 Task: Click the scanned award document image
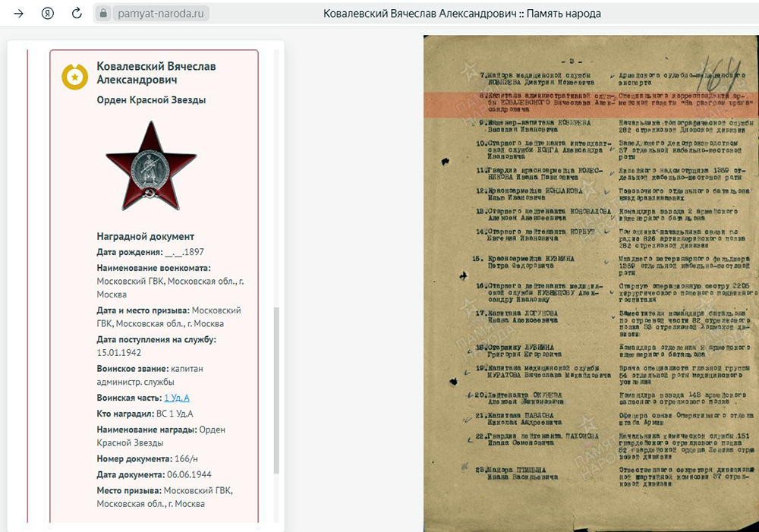[591, 283]
